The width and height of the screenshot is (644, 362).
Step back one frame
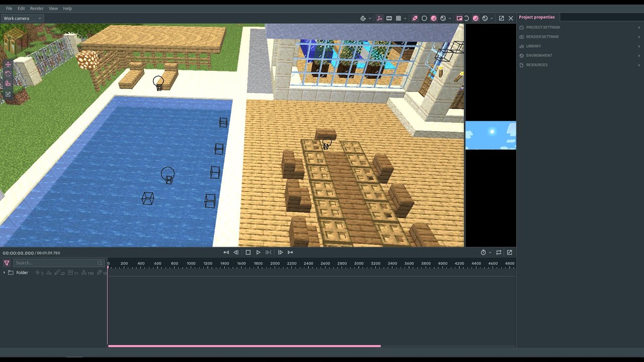coord(236,252)
